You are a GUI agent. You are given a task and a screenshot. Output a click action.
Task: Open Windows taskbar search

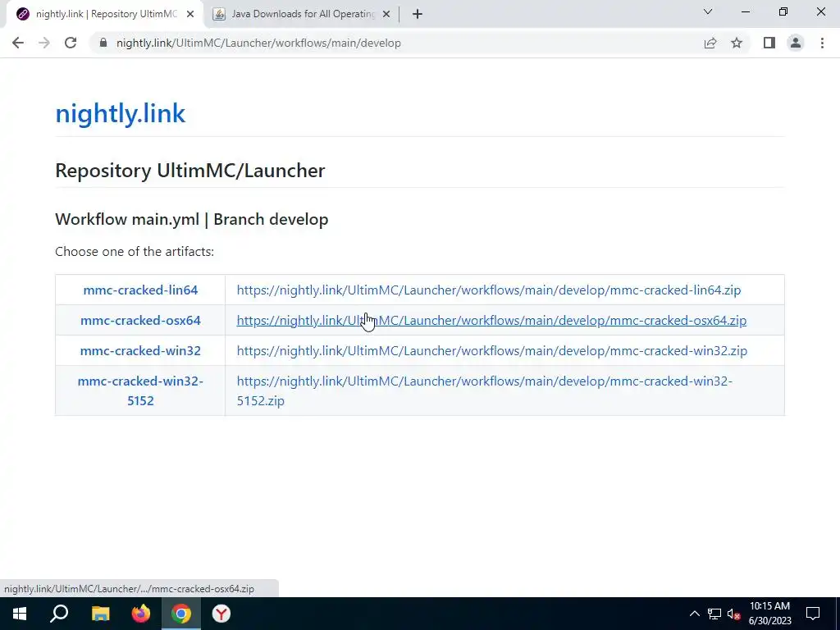[x=59, y=614]
